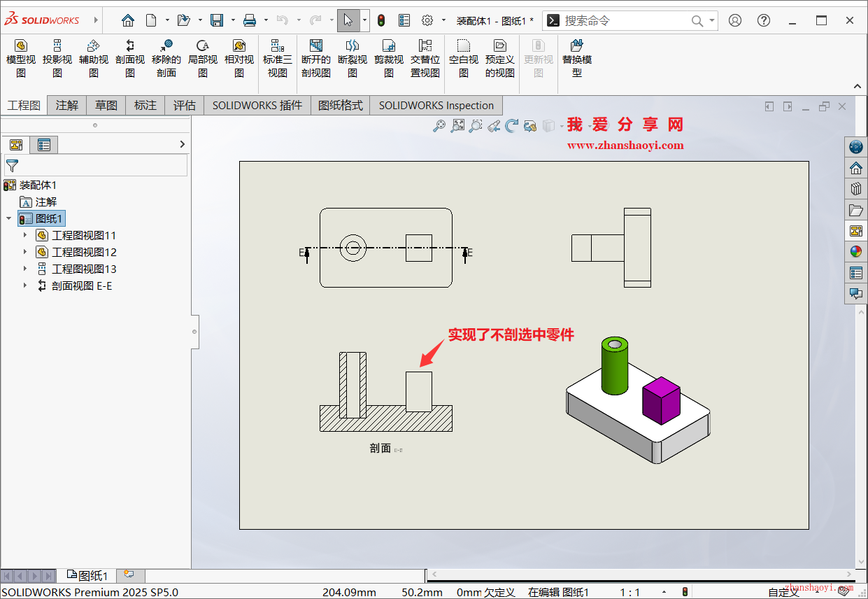Expand the panel with the right chevron
868x599 pixels.
(x=183, y=144)
